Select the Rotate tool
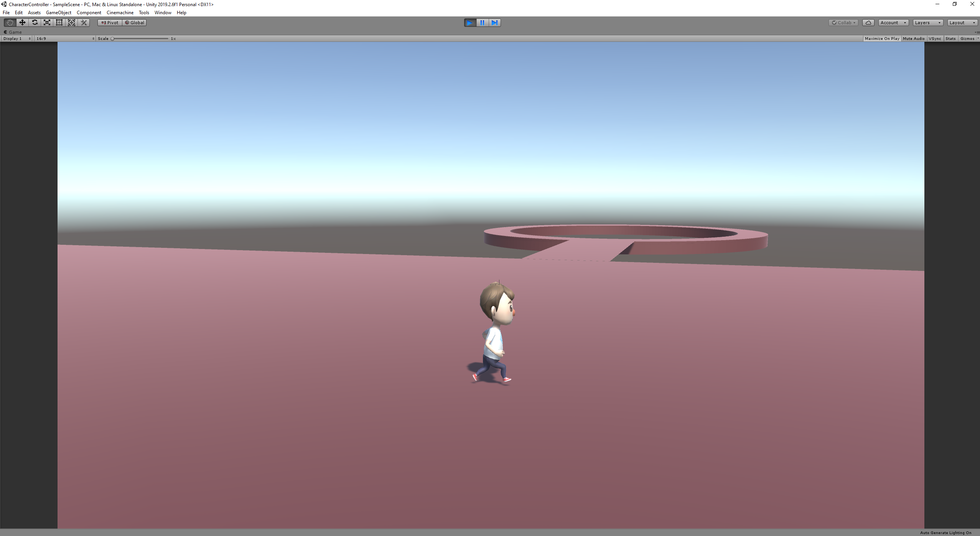 [35, 23]
